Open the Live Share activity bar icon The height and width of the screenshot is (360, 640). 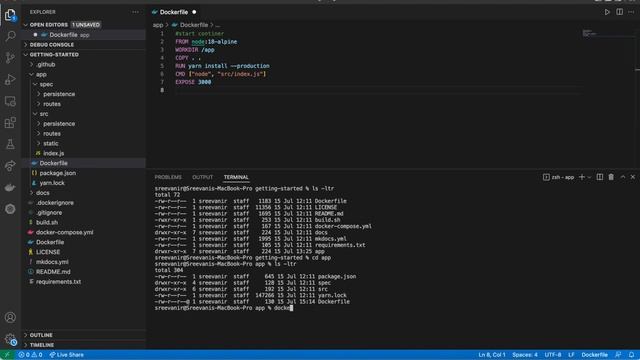[10, 166]
